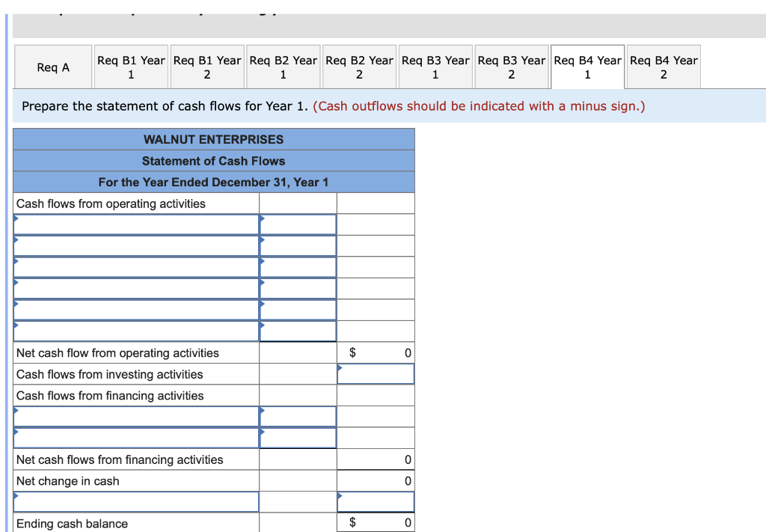Image resolution: width=766 pixels, height=532 pixels.
Task: Click first financing activities amount field
Action: (x=298, y=417)
